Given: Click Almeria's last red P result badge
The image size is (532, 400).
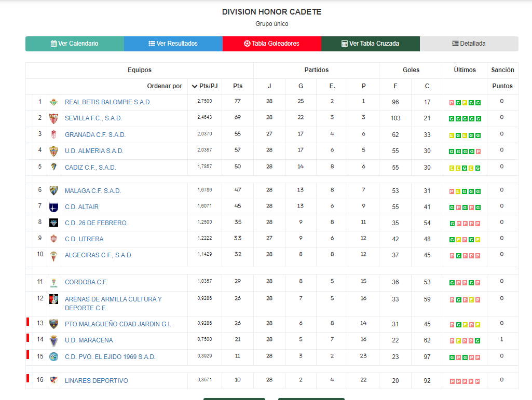Looking at the screenshot, I should (x=478, y=151).
